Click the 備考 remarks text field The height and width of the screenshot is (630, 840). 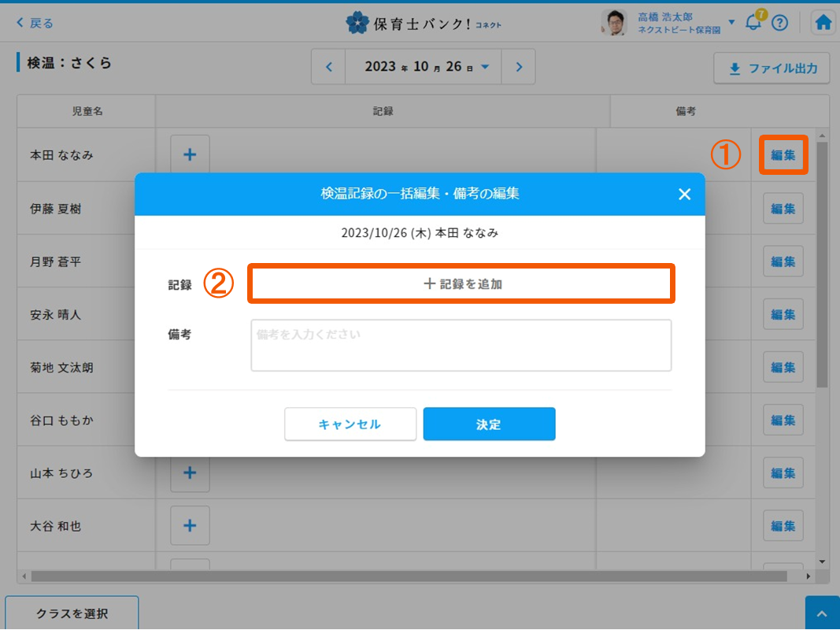461,345
